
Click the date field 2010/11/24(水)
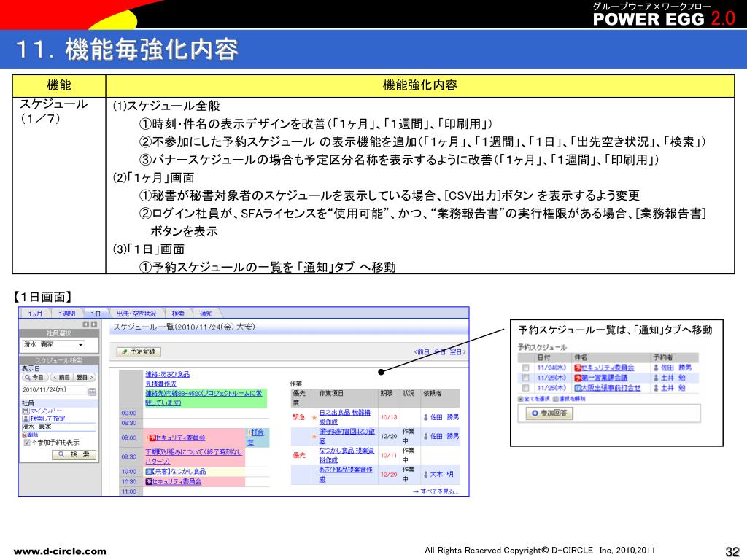pyautogui.click(x=53, y=390)
